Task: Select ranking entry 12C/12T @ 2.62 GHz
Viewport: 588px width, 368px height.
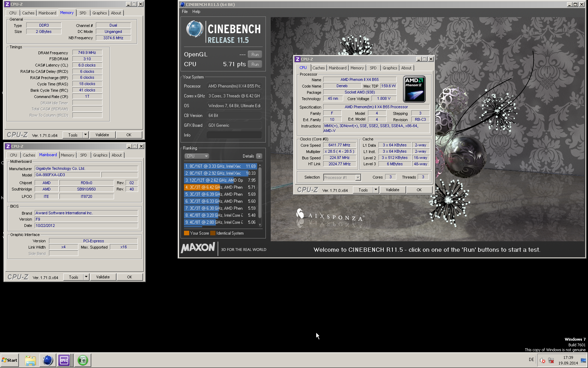Action: click(220, 180)
